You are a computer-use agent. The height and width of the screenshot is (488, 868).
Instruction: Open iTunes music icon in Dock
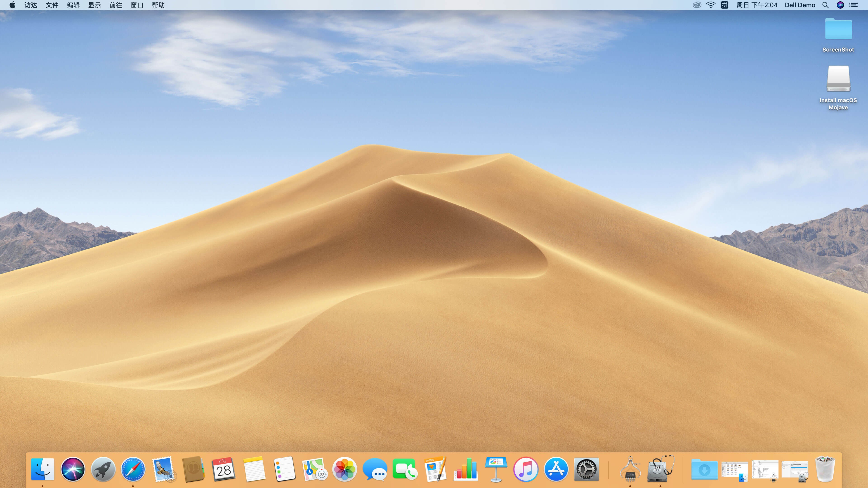pos(526,469)
